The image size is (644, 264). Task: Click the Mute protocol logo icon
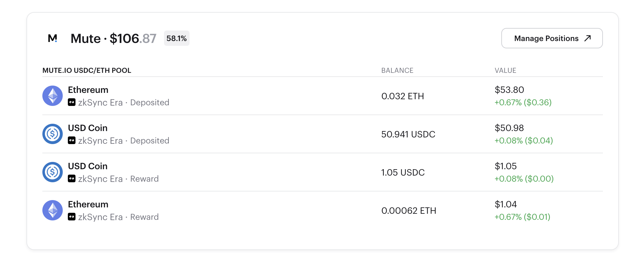point(53,38)
